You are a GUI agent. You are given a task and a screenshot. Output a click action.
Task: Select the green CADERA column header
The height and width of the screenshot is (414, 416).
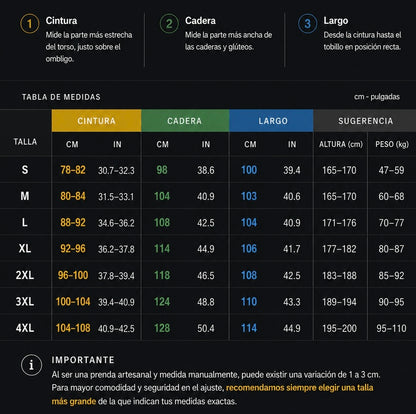185,121
